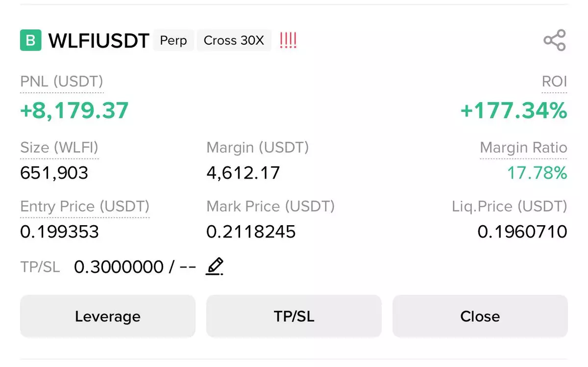Click the TP/SL edit pencil icon

coord(215,266)
